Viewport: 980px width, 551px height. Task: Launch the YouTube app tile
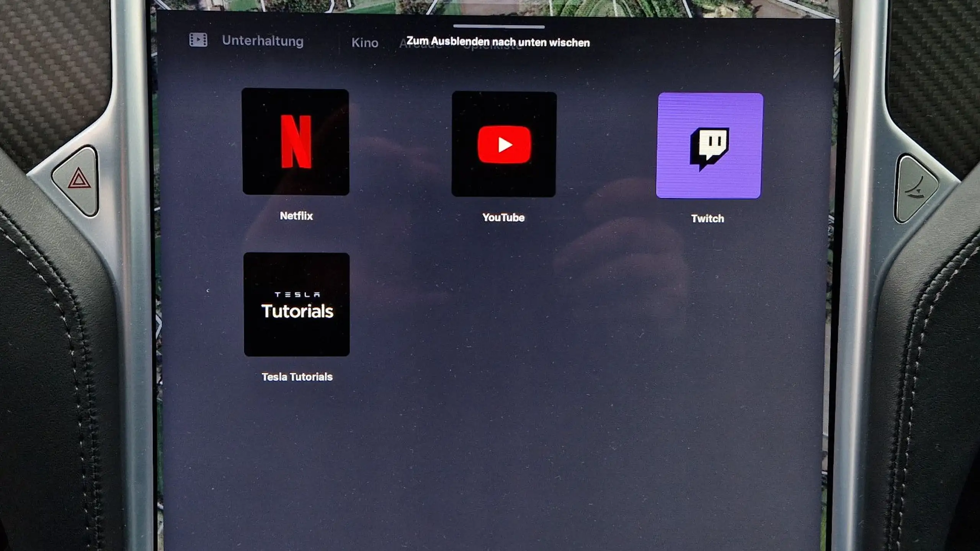click(504, 144)
